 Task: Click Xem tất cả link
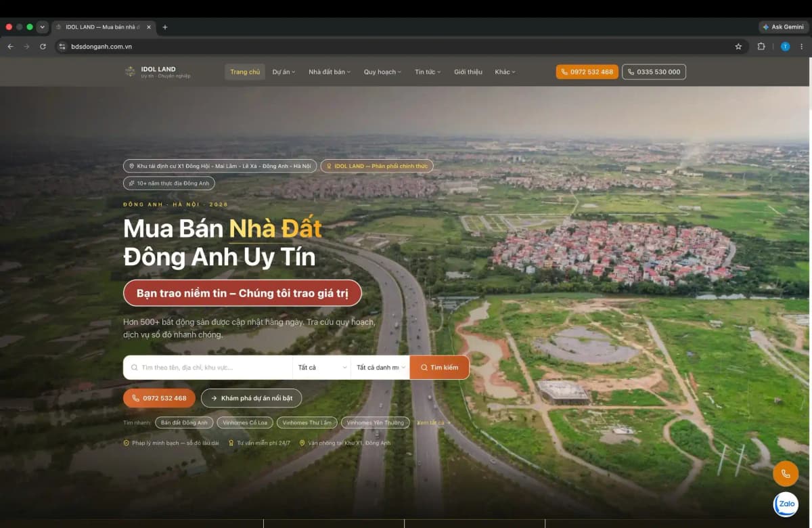coord(433,422)
